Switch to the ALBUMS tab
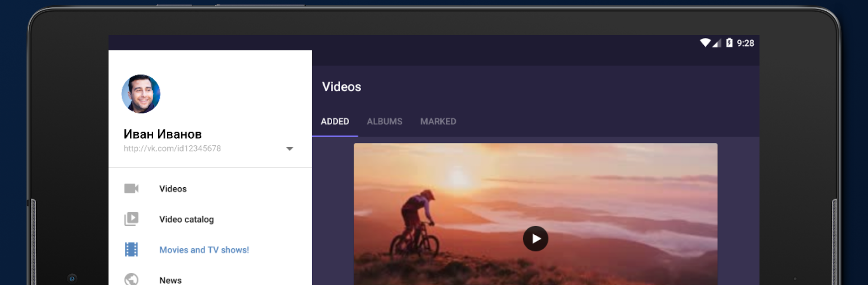Viewport: 868px width, 285px height. (x=385, y=121)
